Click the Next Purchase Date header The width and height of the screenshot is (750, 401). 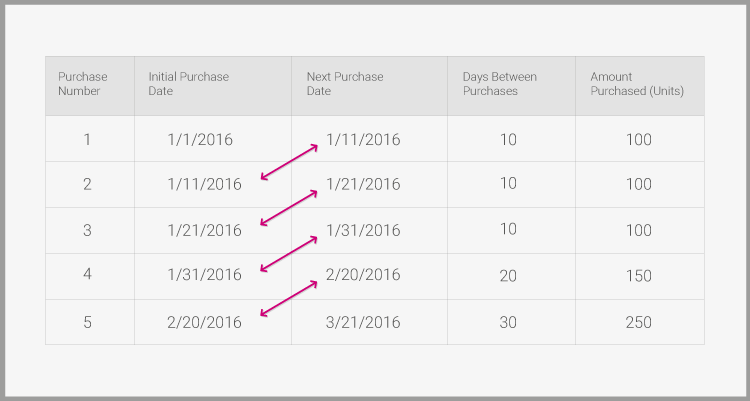pos(343,84)
